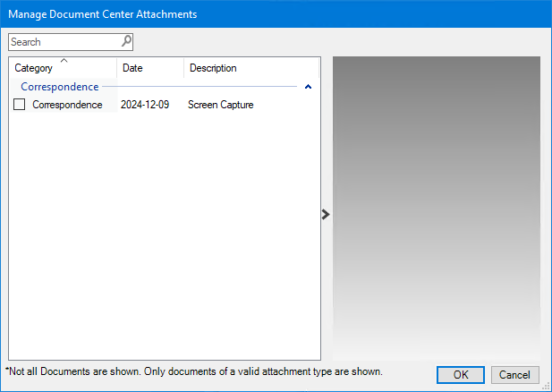Click the arrow to toggle preview pane
The width and height of the screenshot is (552, 392).
pyautogui.click(x=326, y=214)
